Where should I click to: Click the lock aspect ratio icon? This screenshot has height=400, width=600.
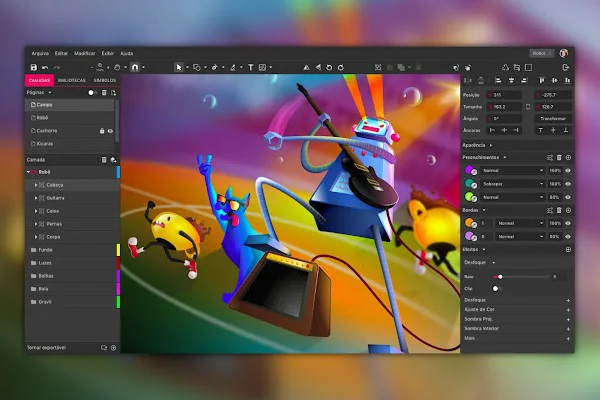click(x=528, y=107)
